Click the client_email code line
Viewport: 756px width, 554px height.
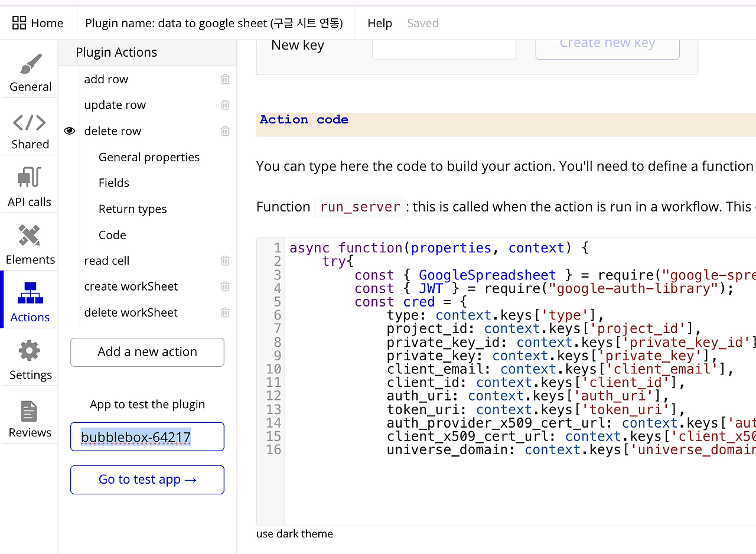pyautogui.click(x=561, y=370)
